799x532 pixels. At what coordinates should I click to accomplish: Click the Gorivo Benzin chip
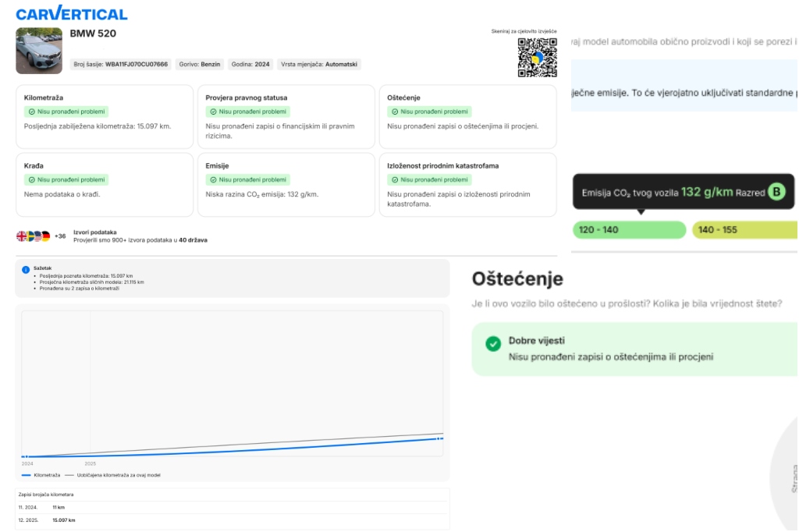[x=199, y=64]
